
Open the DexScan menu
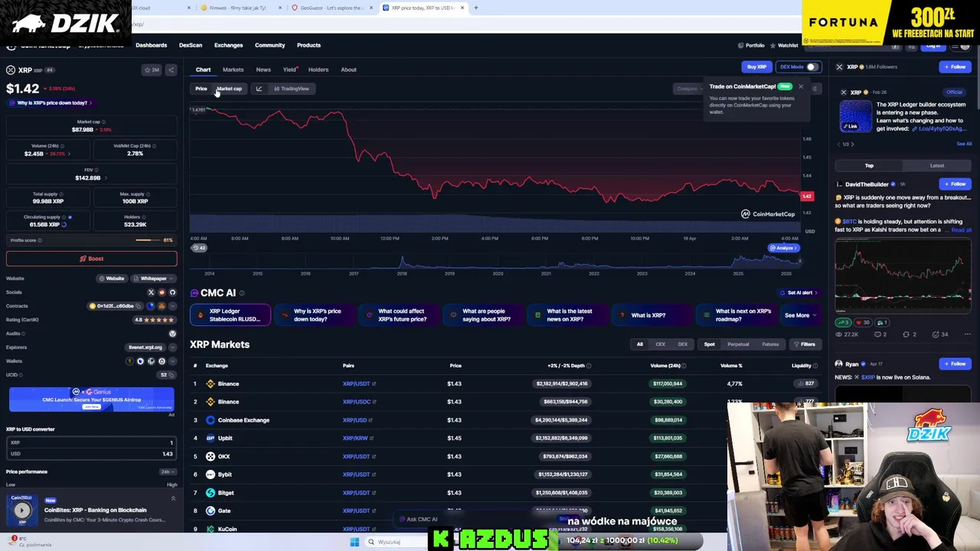[191, 45]
